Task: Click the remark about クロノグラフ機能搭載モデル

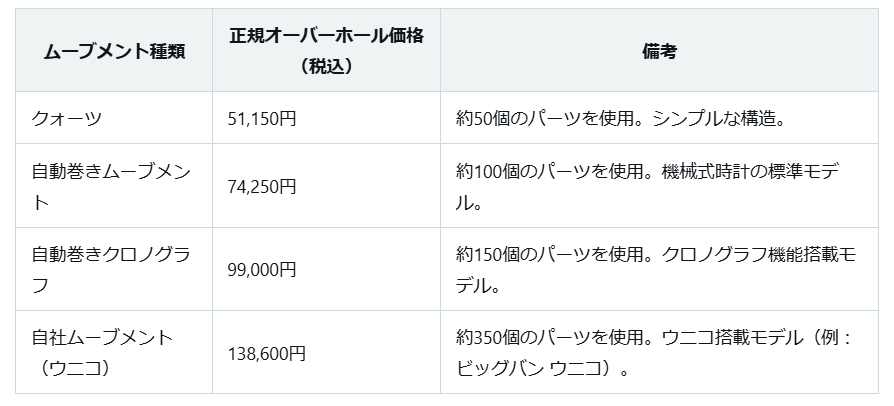Action: 655,269
